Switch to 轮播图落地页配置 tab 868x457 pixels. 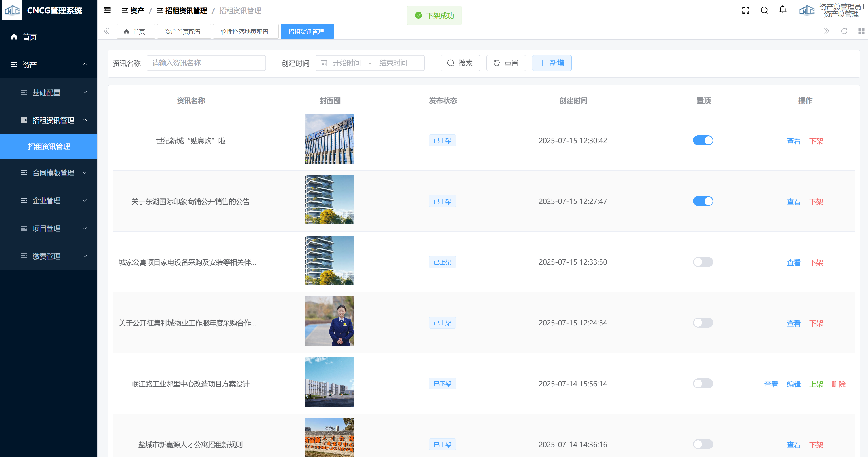point(245,32)
